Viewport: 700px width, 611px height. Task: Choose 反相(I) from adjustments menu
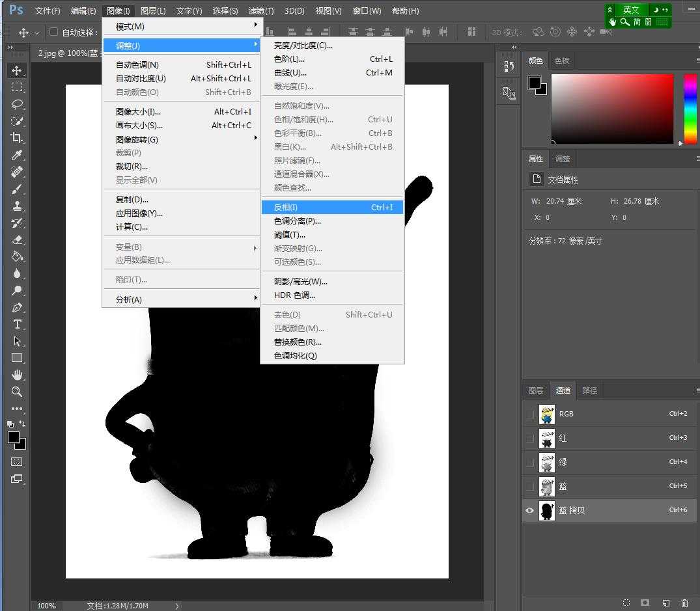(x=332, y=207)
